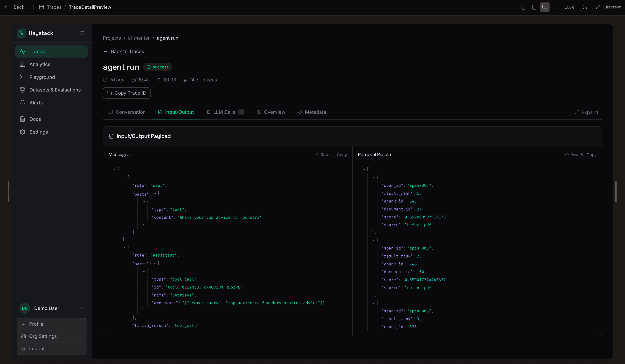This screenshot has height=364, width=625.
Task: Copy the Retrieval Results payload
Action: coord(589,155)
